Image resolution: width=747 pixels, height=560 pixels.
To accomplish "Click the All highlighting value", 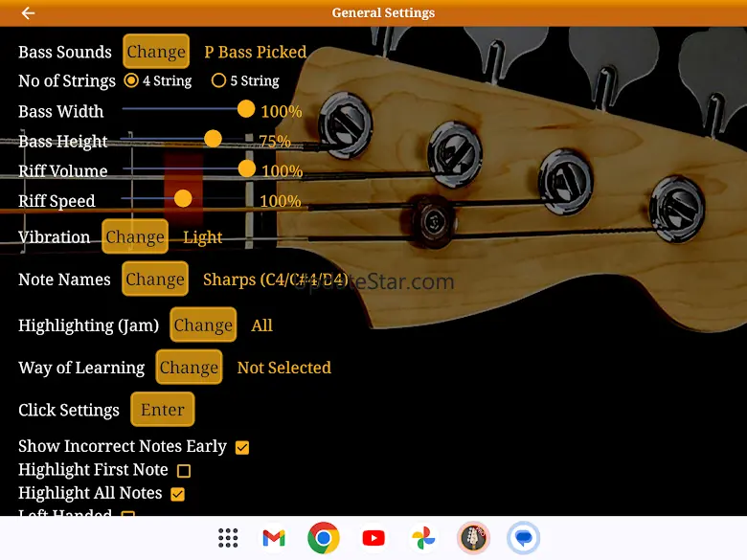I will 262,325.
